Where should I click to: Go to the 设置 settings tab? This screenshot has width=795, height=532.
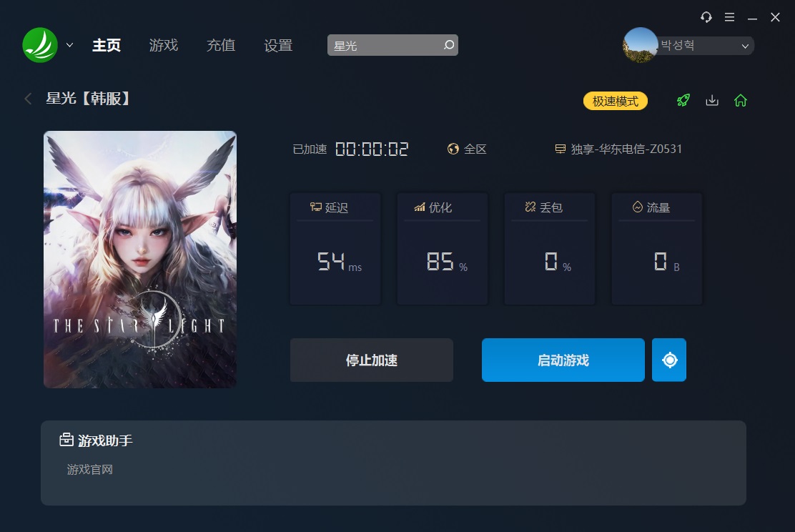278,45
